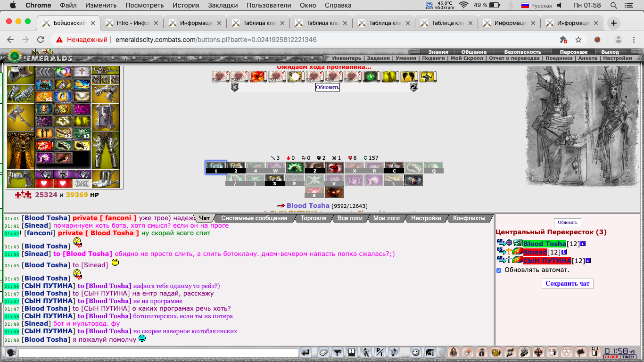Open the smiley emoticons picker
Viewport: 644px width, 362px height.
(x=415, y=353)
